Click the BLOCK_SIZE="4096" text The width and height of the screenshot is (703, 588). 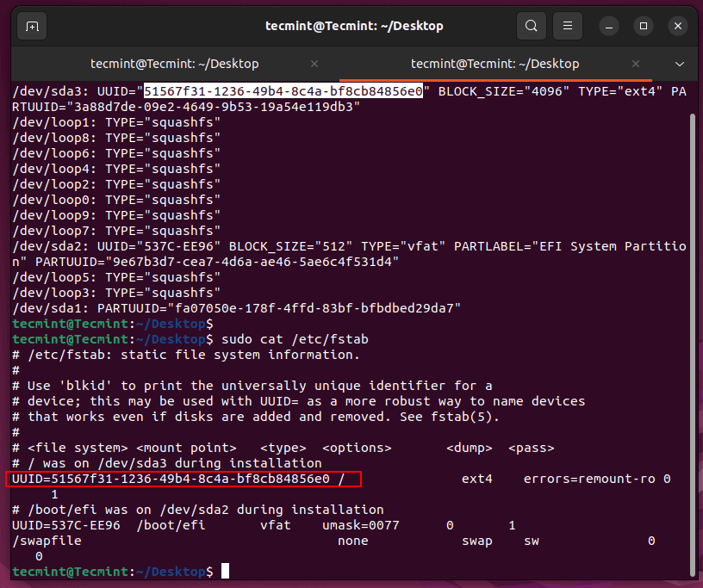click(x=503, y=91)
